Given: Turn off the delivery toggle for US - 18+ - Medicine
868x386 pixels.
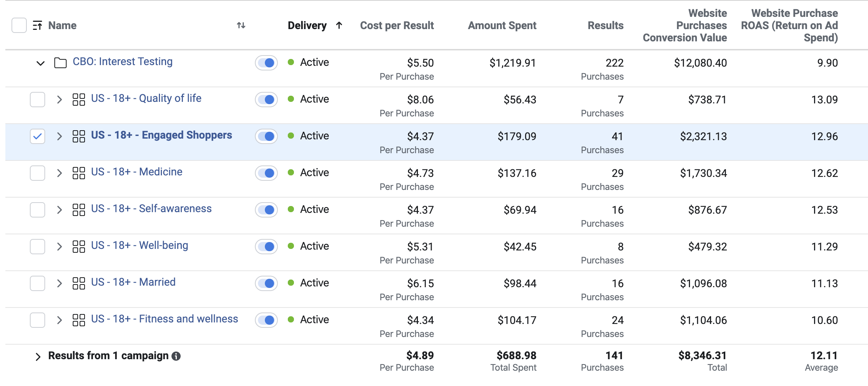Looking at the screenshot, I should [266, 173].
